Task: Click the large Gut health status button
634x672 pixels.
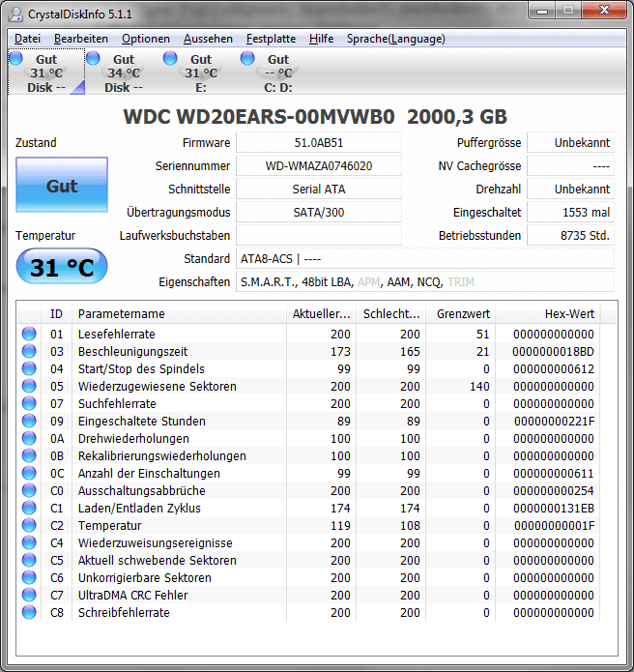Action: coord(62,185)
